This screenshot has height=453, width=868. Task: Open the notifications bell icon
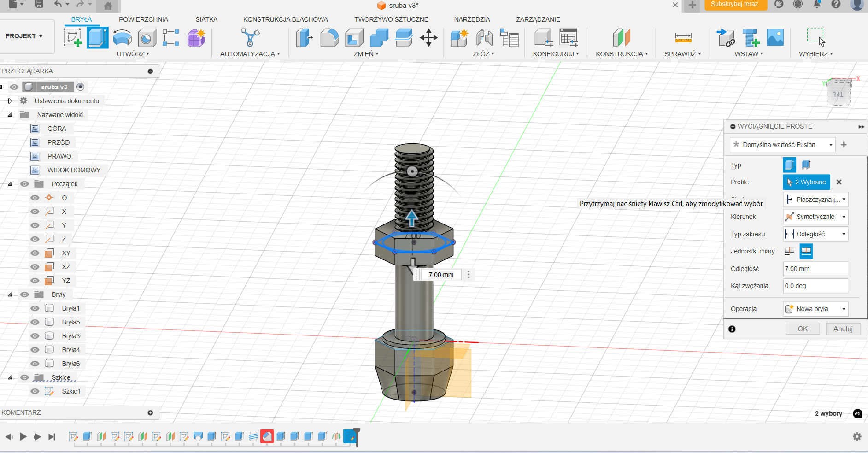(817, 4)
